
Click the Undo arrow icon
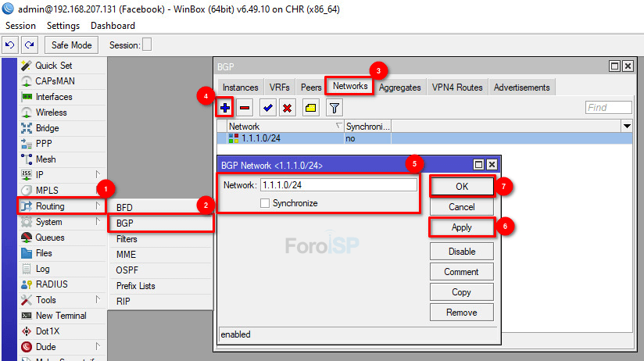(10, 45)
